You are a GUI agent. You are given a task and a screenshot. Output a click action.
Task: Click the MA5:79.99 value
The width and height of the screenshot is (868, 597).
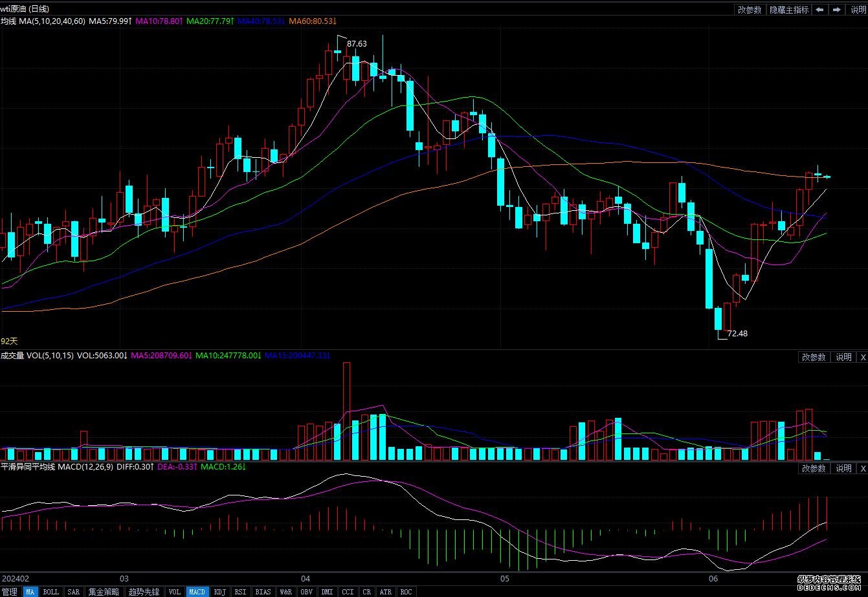coord(111,21)
